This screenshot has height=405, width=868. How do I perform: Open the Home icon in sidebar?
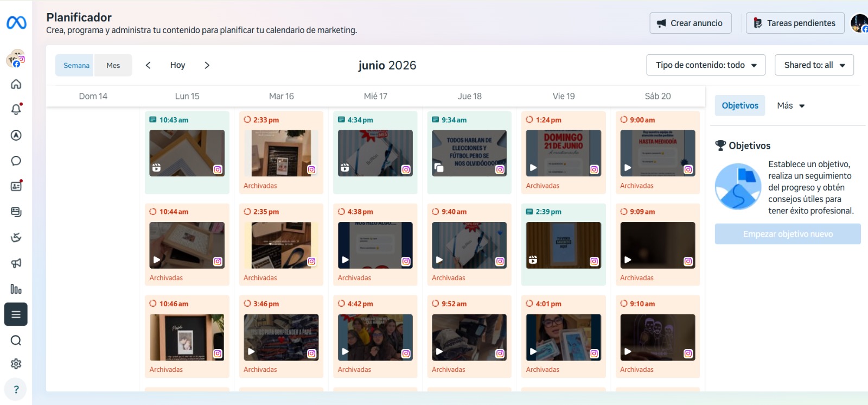click(x=16, y=84)
